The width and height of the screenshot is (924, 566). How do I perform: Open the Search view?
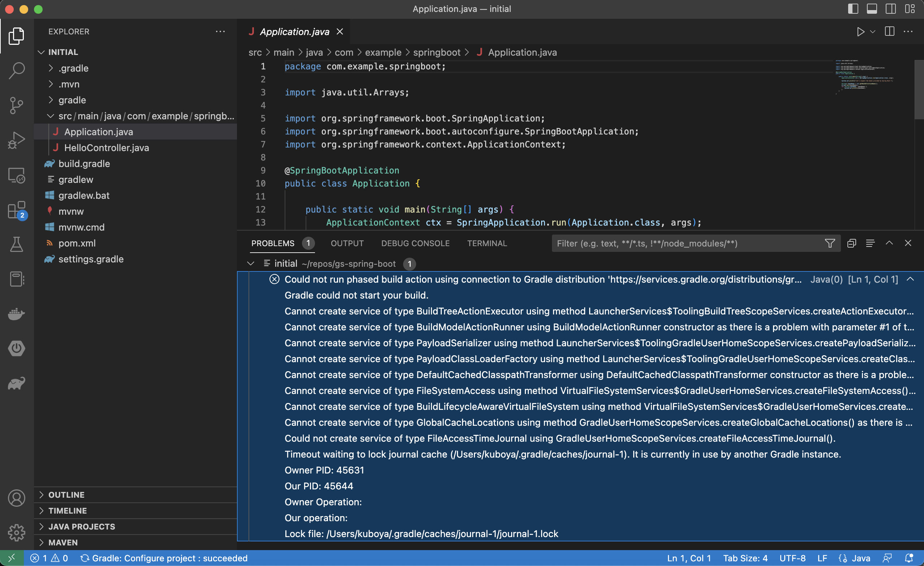[17, 70]
